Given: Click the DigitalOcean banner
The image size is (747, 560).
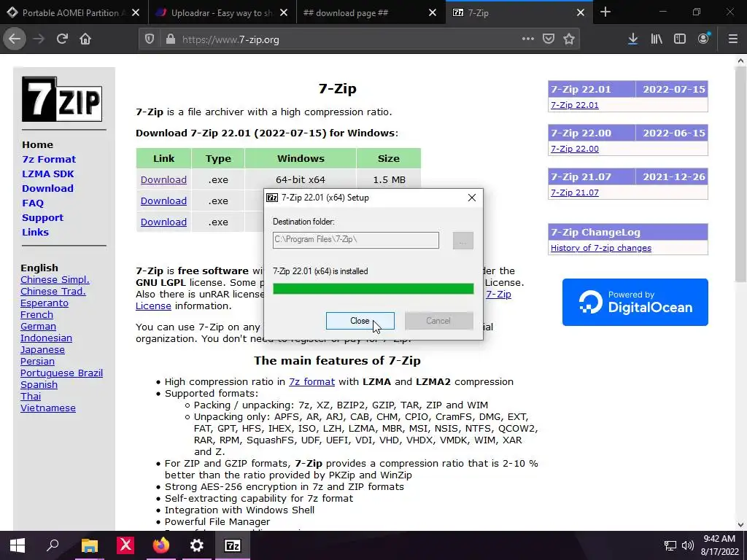Looking at the screenshot, I should [x=635, y=303].
